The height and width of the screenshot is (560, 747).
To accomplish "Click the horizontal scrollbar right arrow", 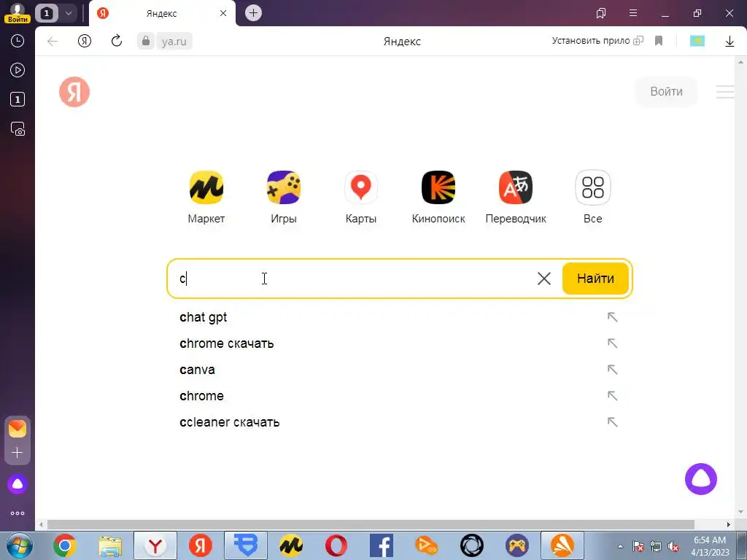I will (x=729, y=525).
